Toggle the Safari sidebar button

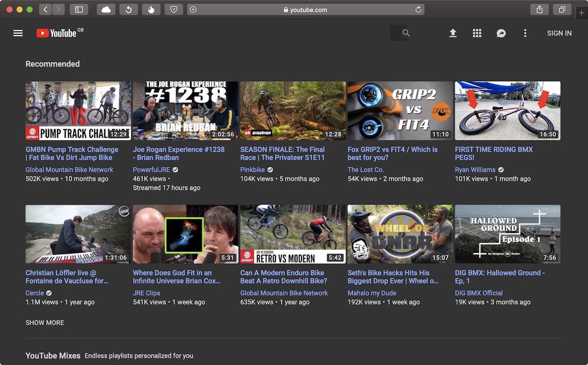click(79, 10)
